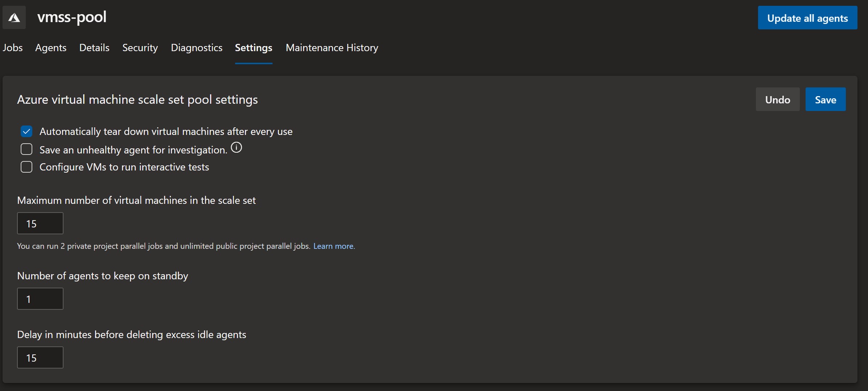Click Undo to revert pool settings
This screenshot has width=868, height=391.
(778, 99)
